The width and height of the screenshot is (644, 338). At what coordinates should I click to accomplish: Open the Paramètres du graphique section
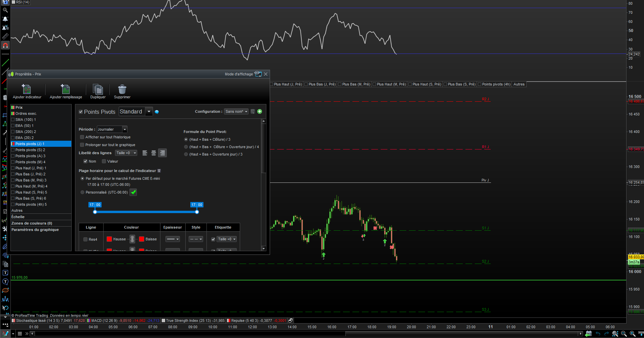click(35, 230)
